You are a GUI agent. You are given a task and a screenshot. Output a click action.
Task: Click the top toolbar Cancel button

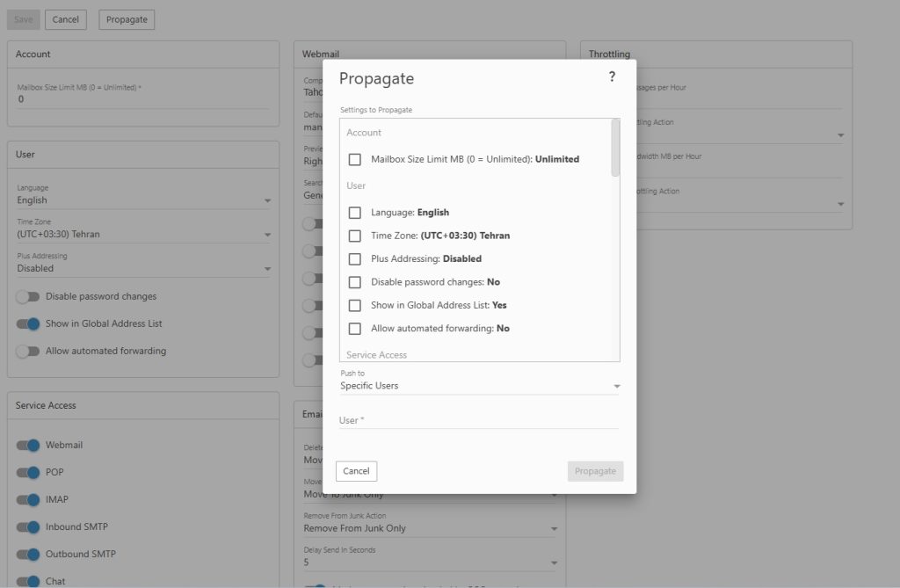click(x=65, y=19)
